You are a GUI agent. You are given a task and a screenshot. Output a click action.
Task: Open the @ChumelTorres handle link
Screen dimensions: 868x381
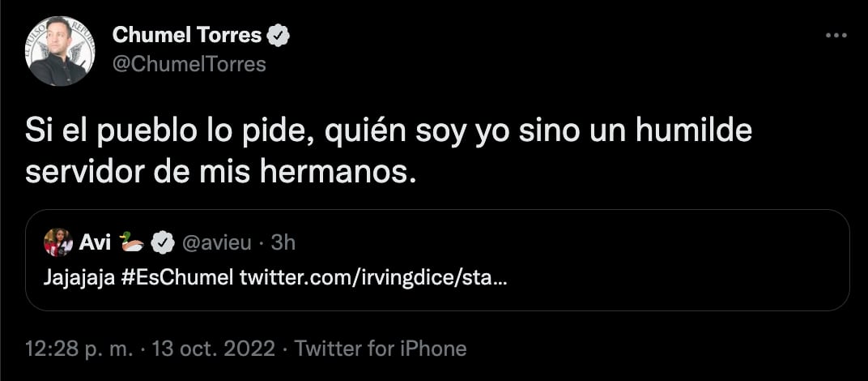pyautogui.click(x=189, y=63)
